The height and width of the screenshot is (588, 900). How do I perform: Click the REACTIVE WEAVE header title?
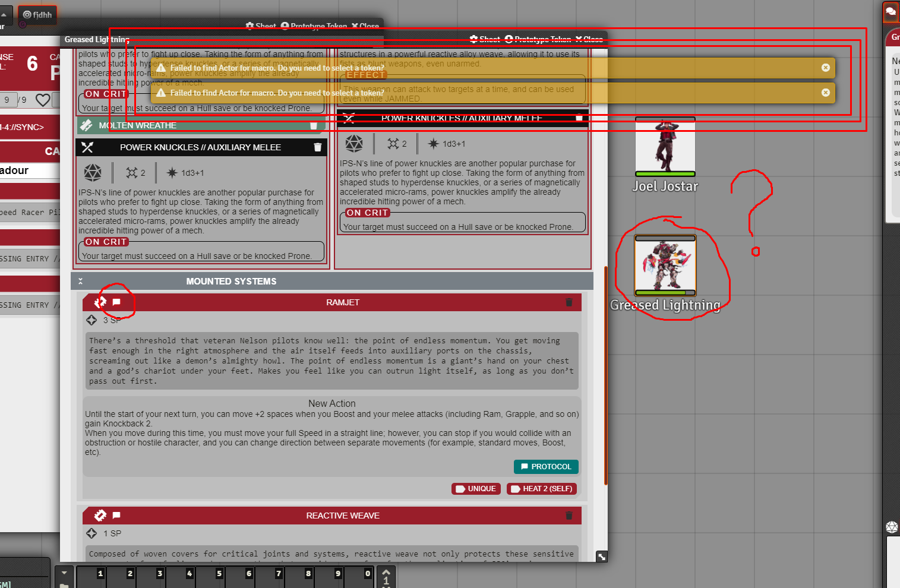343,516
